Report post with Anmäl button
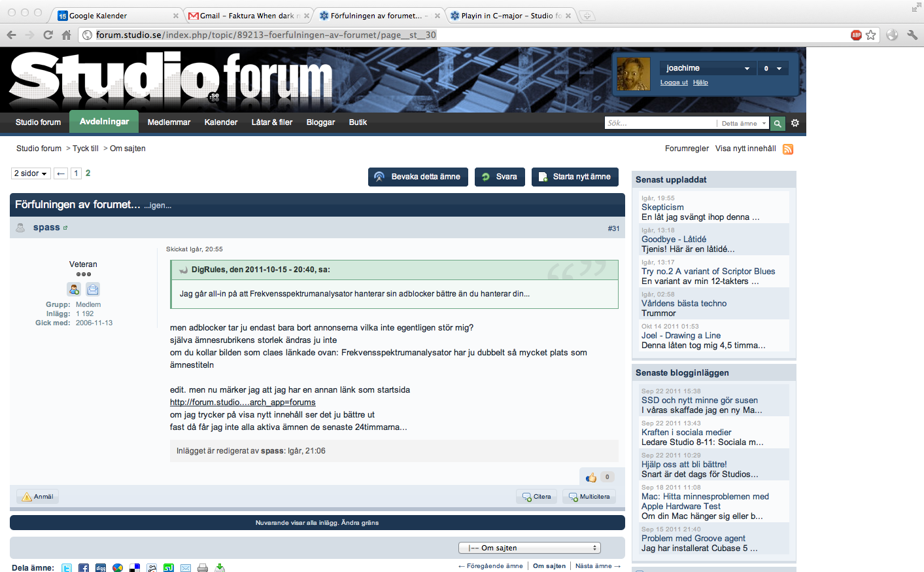The width and height of the screenshot is (924, 572). (x=38, y=497)
